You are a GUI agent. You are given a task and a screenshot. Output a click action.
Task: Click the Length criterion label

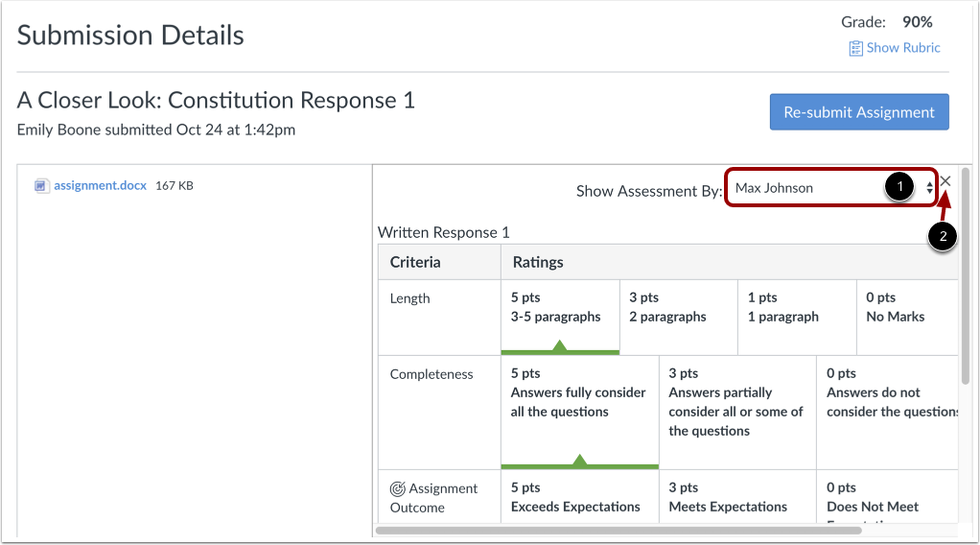[x=410, y=298]
